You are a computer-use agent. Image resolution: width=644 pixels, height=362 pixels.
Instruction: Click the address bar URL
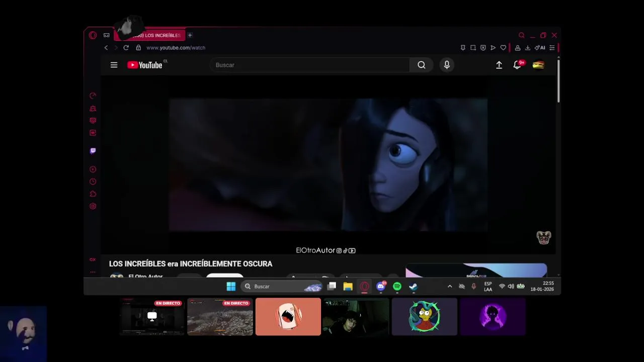[176, 48]
